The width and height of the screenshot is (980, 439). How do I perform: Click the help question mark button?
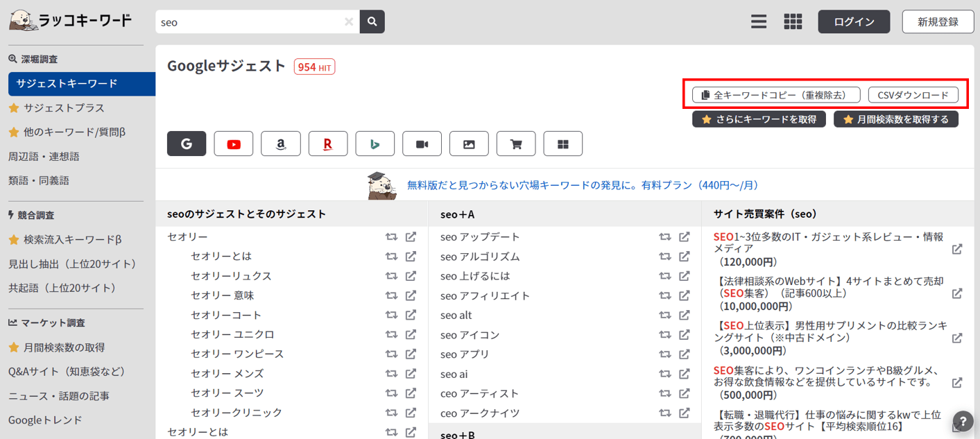click(963, 421)
